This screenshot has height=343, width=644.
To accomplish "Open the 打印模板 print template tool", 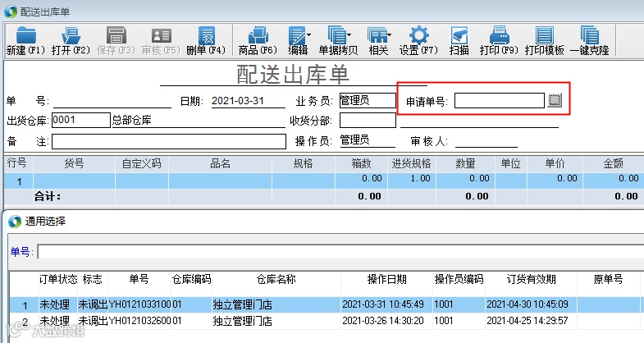I will 545,41.
